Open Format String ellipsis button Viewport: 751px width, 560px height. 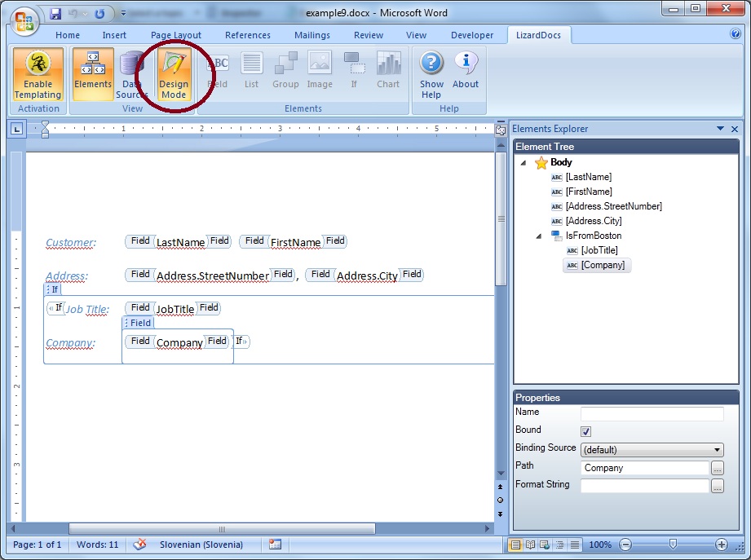(717, 487)
